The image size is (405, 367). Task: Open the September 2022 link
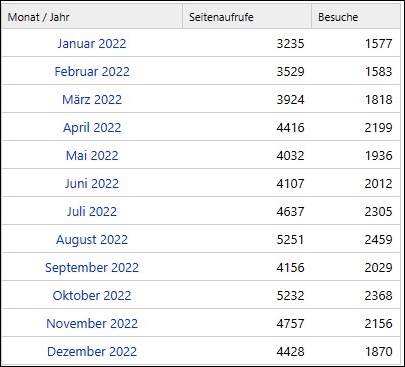coord(92,267)
